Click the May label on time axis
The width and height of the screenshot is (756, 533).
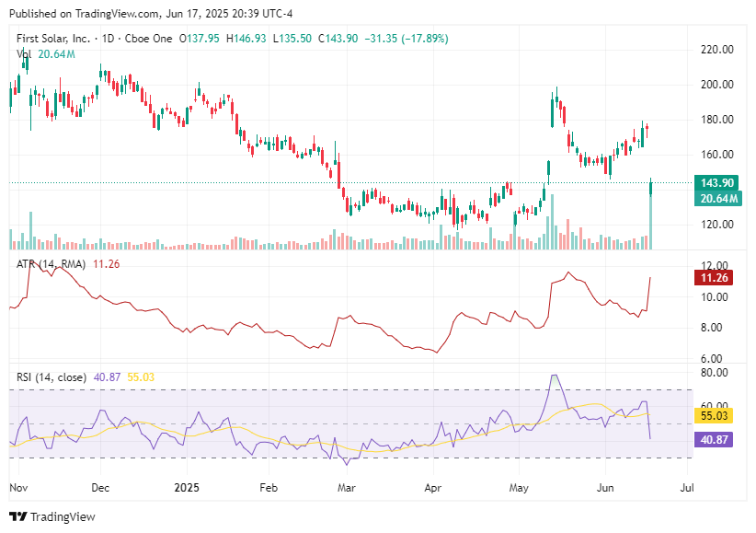coord(519,488)
